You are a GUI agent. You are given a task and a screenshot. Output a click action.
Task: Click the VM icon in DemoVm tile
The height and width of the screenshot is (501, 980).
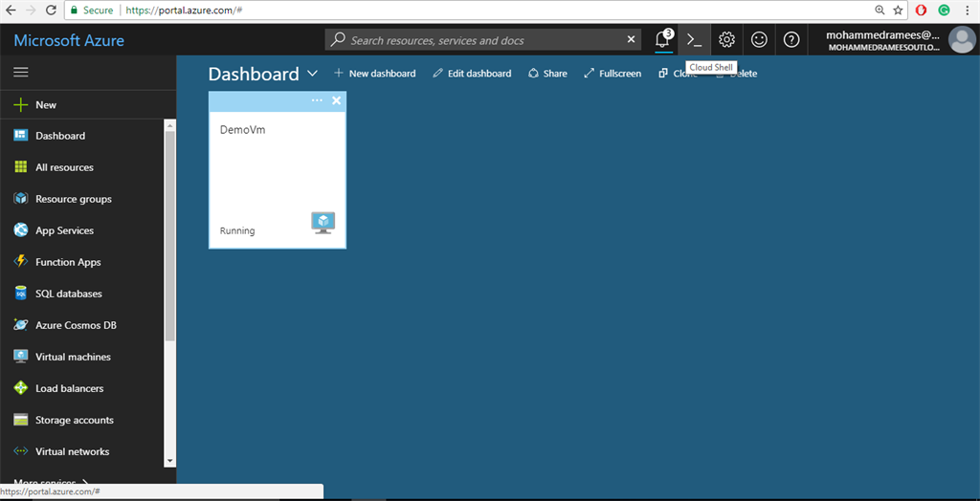click(323, 223)
